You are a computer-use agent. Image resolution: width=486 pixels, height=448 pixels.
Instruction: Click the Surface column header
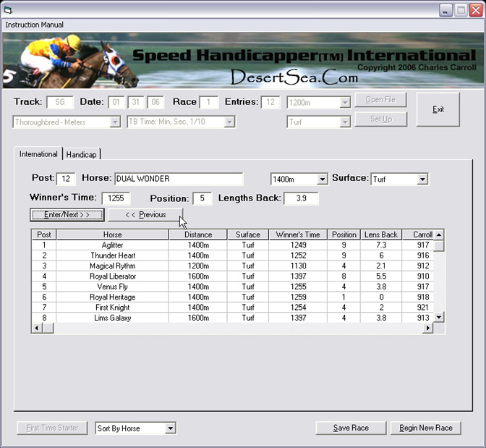pyautogui.click(x=248, y=235)
